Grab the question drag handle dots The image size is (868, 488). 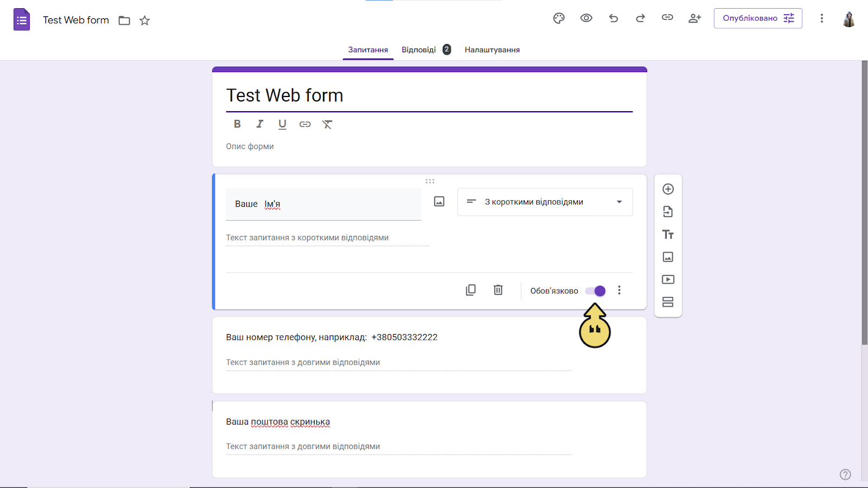click(430, 181)
